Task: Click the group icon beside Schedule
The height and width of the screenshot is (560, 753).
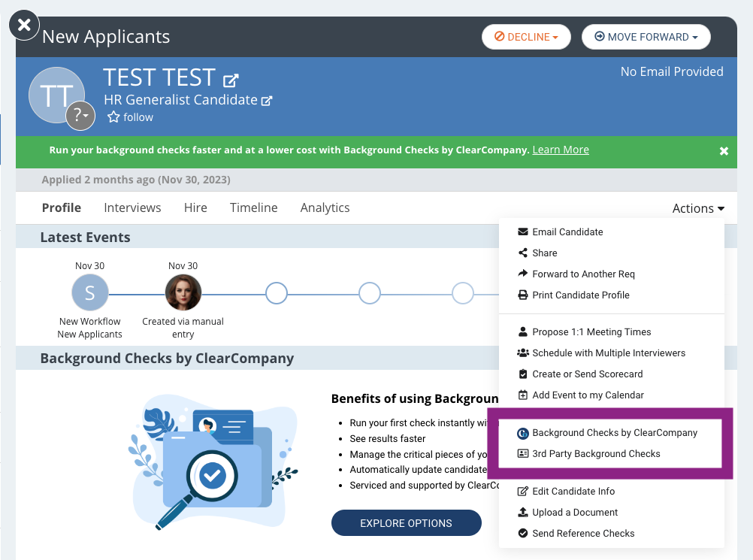Action: point(523,353)
